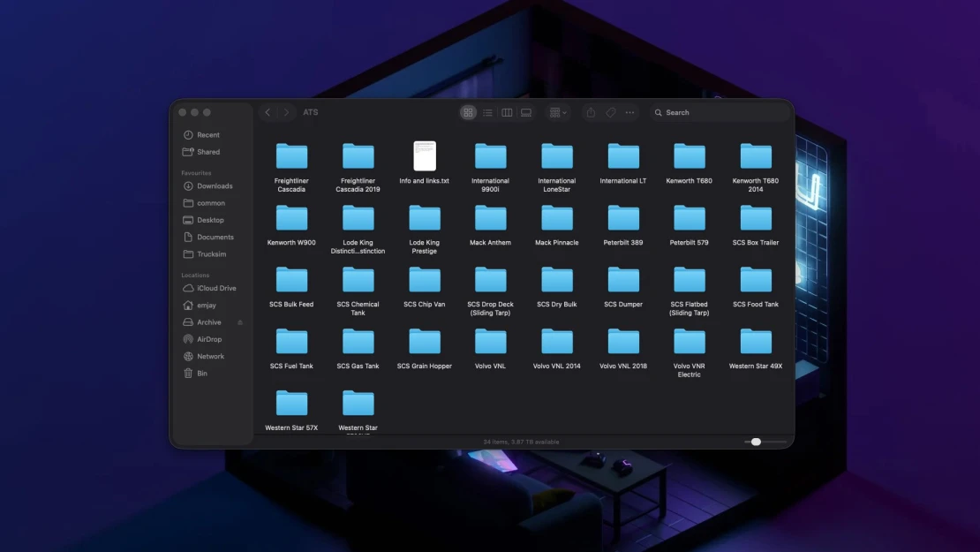The height and width of the screenshot is (552, 980).
Task: Open the More actions ellipsis menu
Action: pyautogui.click(x=630, y=112)
